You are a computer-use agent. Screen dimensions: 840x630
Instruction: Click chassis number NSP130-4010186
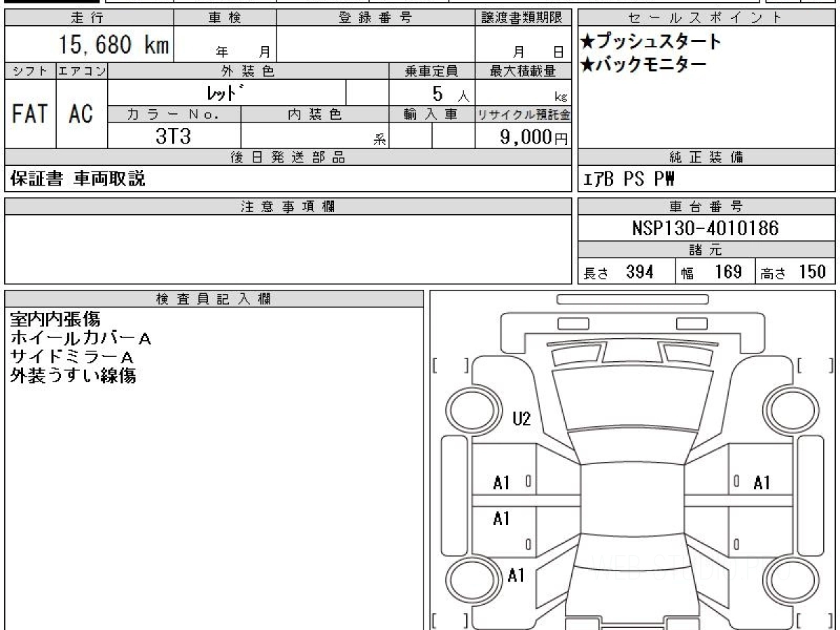(x=705, y=229)
